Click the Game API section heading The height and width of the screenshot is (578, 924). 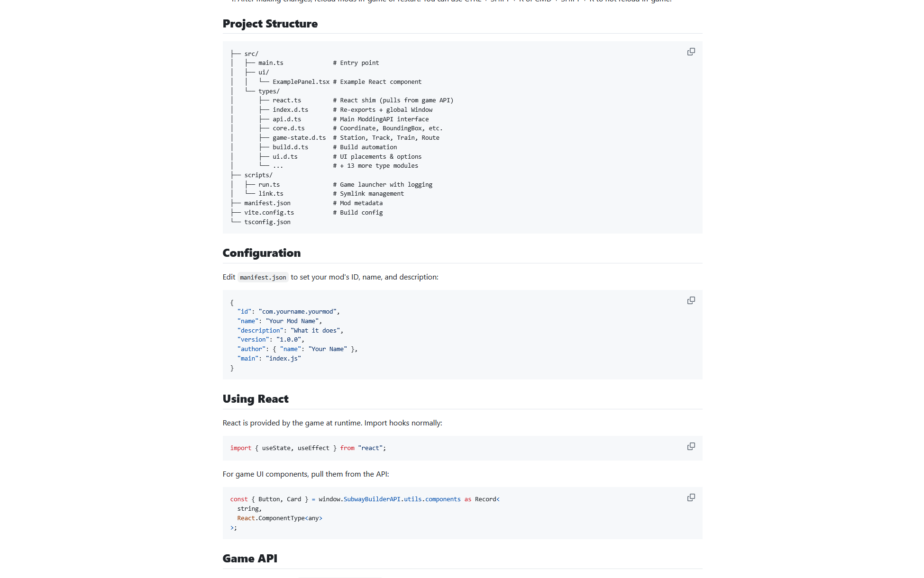pos(249,559)
